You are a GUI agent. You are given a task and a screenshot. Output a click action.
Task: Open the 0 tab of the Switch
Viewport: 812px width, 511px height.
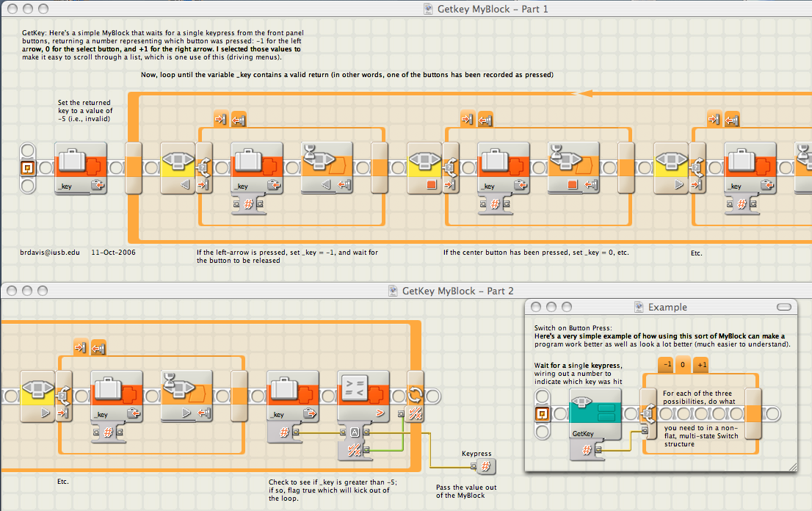click(683, 364)
